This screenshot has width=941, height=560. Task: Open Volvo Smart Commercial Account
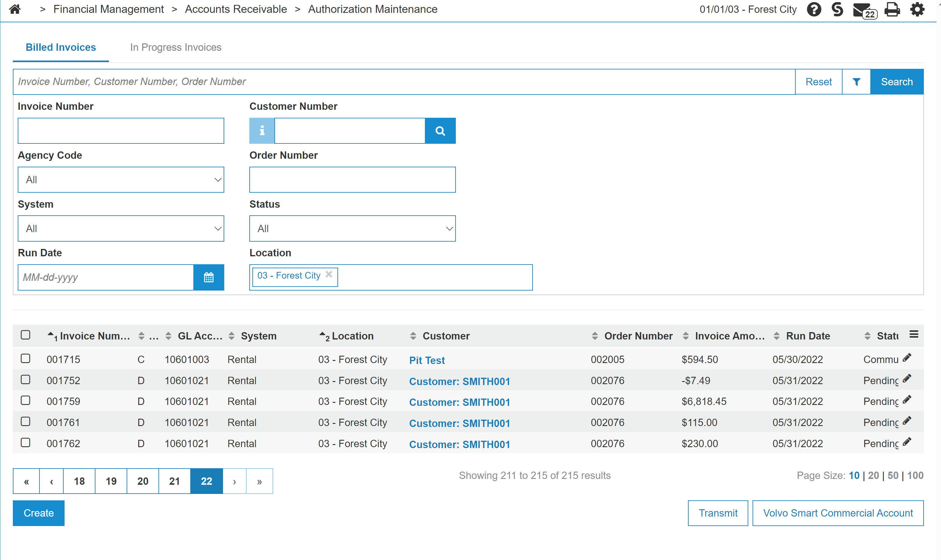[x=838, y=513]
